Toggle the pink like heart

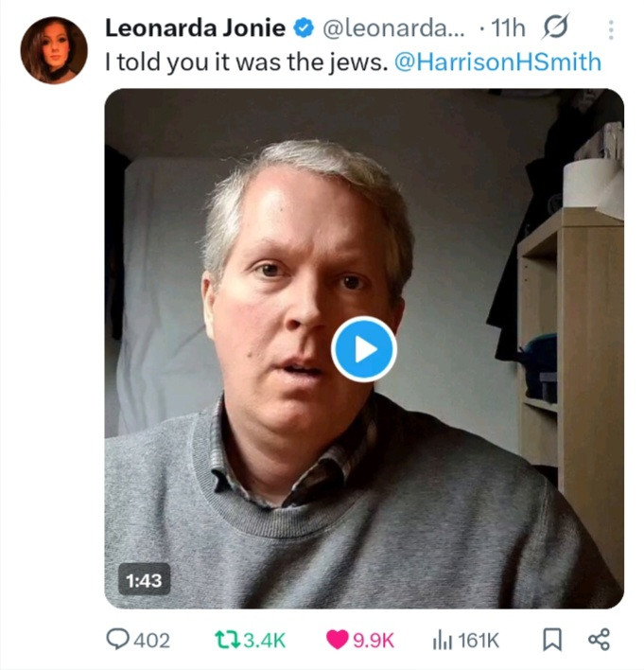[x=337, y=640]
